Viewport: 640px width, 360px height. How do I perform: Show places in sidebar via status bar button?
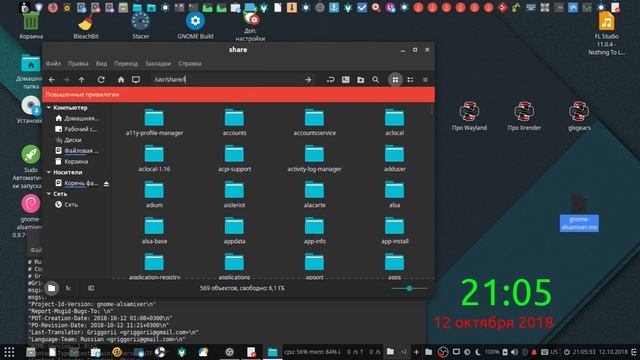click(51, 288)
